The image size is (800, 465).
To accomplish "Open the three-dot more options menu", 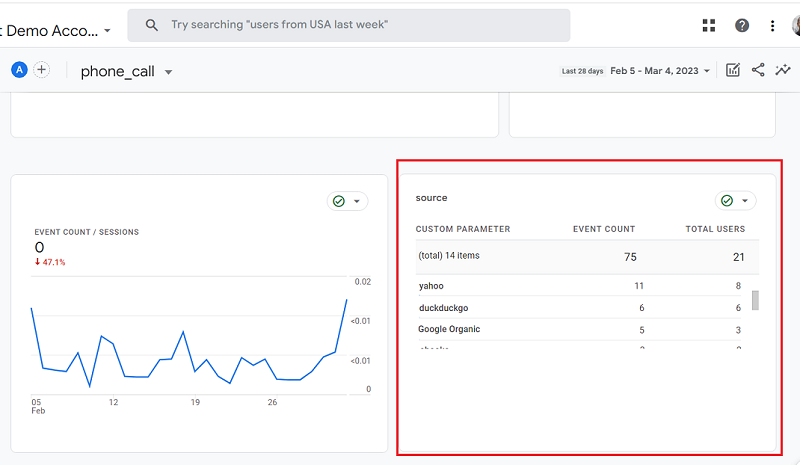I will (x=772, y=26).
